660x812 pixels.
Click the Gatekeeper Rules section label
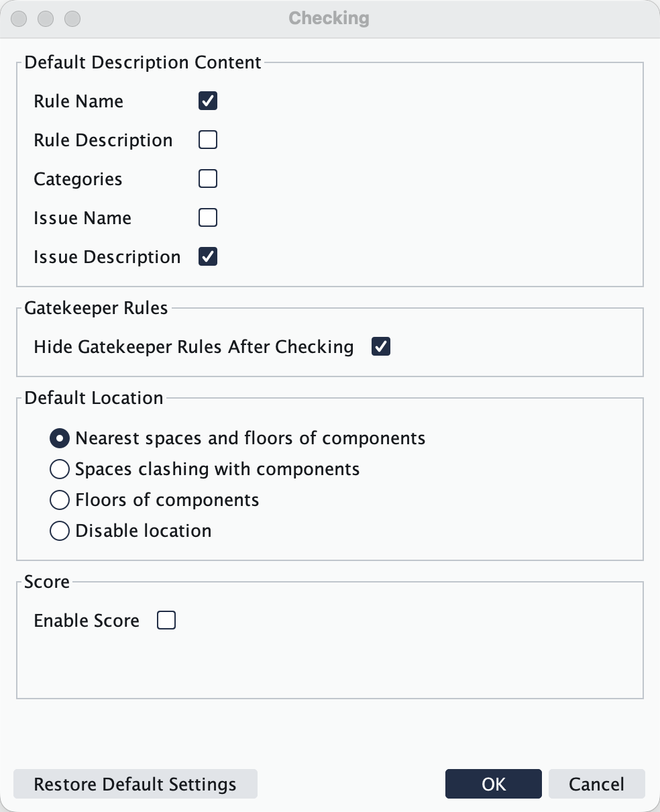(96, 307)
